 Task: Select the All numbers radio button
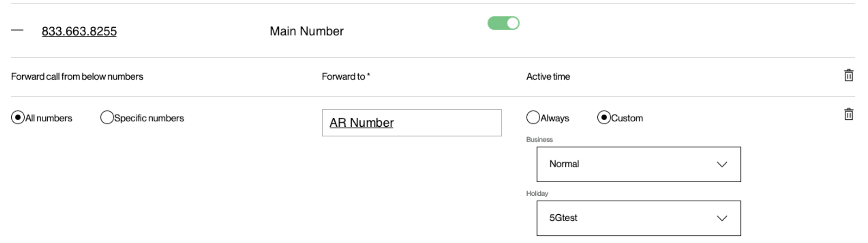pos(18,118)
